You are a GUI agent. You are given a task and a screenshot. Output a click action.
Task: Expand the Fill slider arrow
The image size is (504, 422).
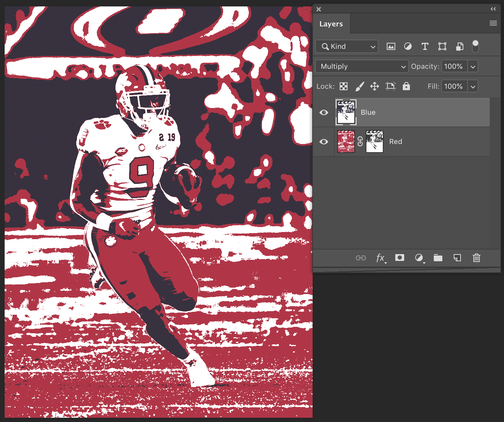tap(473, 86)
